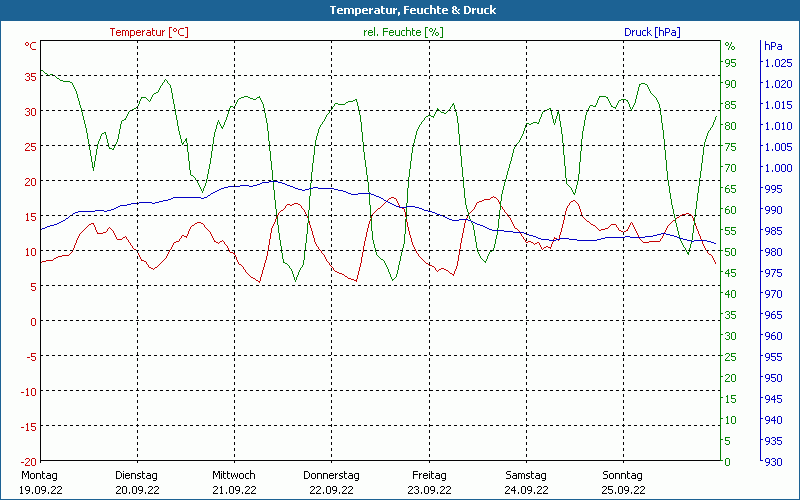Click the 'Mittwoch' day label

tap(234, 476)
